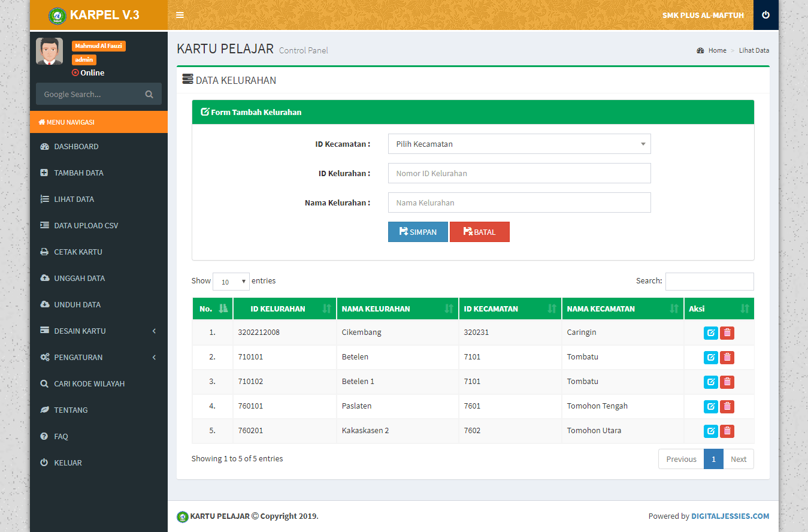The image size is (808, 532).
Task: Toggle sorting on Nama Kecamatan column
Action: pyautogui.click(x=622, y=309)
